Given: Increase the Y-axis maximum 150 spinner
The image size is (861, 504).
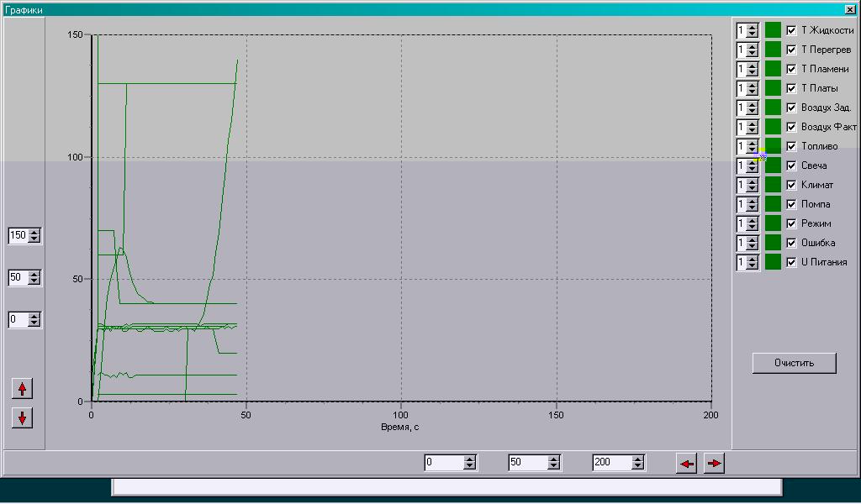Looking at the screenshot, I should click(34, 232).
